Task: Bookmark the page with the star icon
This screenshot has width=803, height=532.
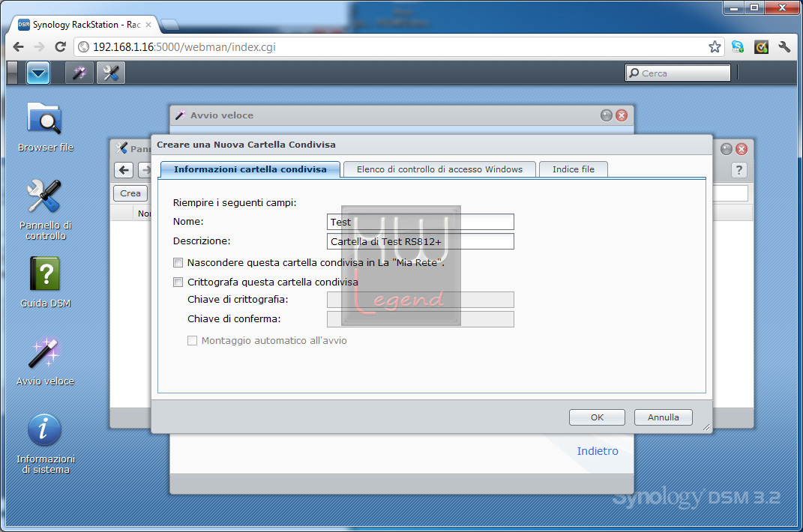Action: point(715,47)
